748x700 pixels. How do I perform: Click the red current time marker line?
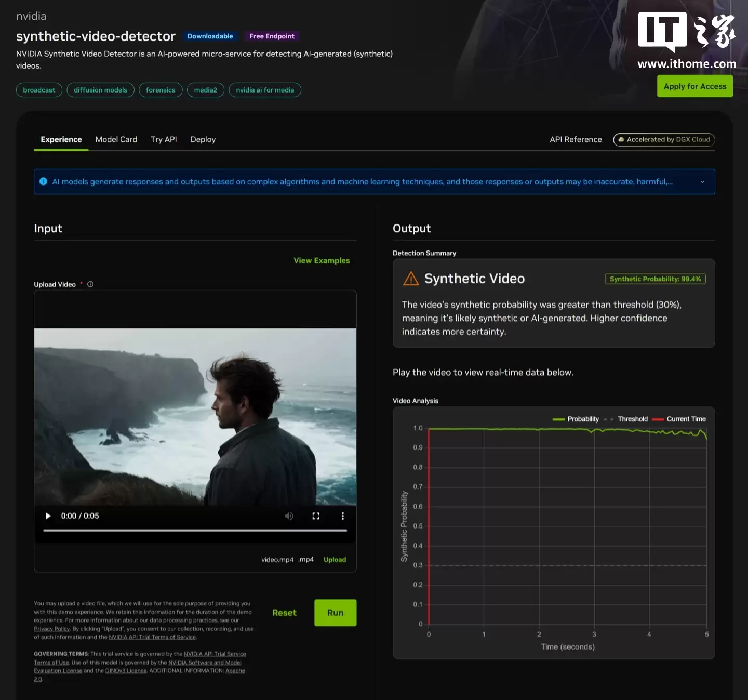click(429, 526)
